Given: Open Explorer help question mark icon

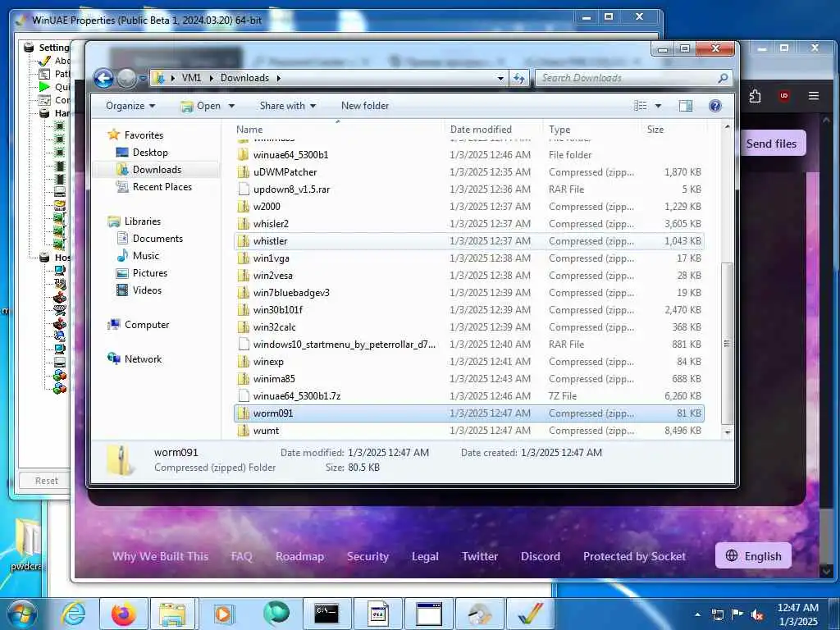Looking at the screenshot, I should pyautogui.click(x=715, y=106).
